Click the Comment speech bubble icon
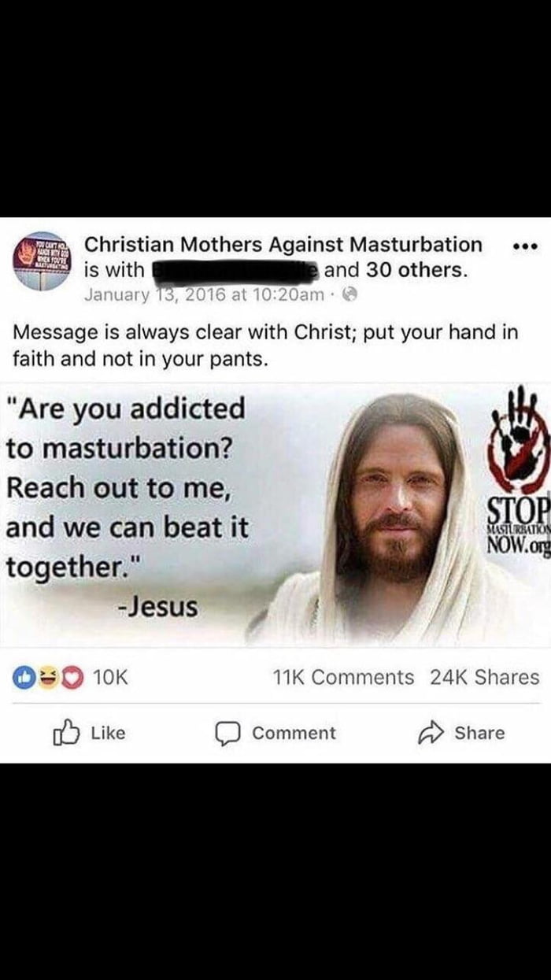 click(x=227, y=734)
